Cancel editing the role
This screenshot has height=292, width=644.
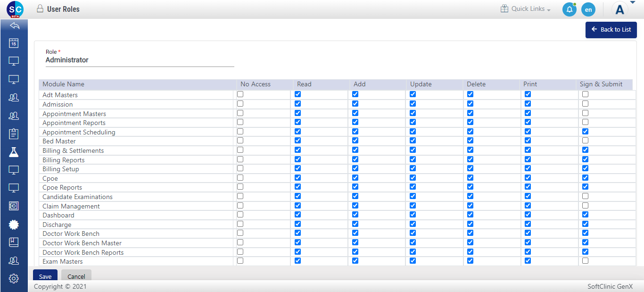click(76, 276)
